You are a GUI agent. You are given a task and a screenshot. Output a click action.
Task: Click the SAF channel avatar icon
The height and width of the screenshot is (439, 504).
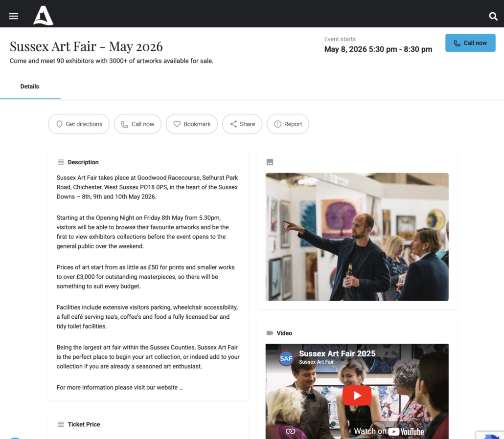[x=286, y=358]
